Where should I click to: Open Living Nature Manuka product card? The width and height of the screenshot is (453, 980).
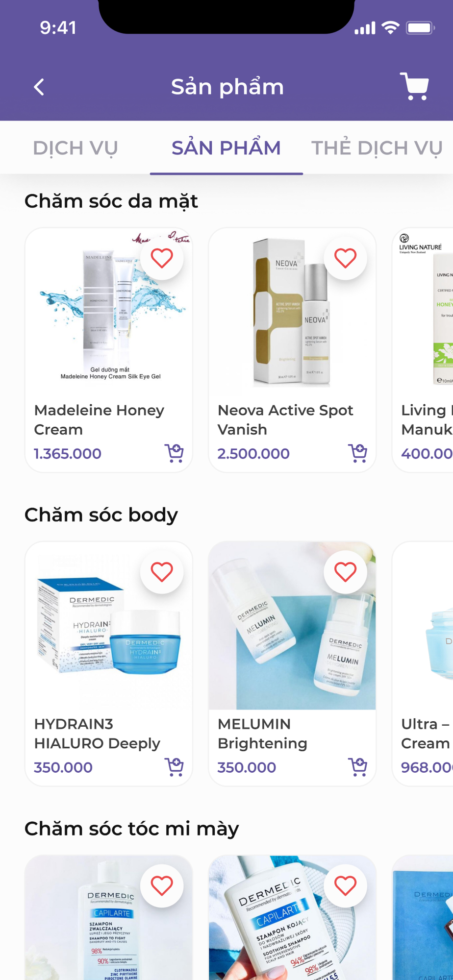tap(423, 350)
